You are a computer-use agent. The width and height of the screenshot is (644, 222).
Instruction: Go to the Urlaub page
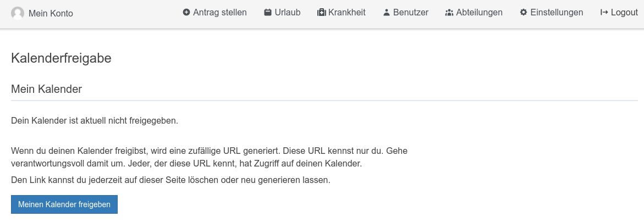coord(288,12)
